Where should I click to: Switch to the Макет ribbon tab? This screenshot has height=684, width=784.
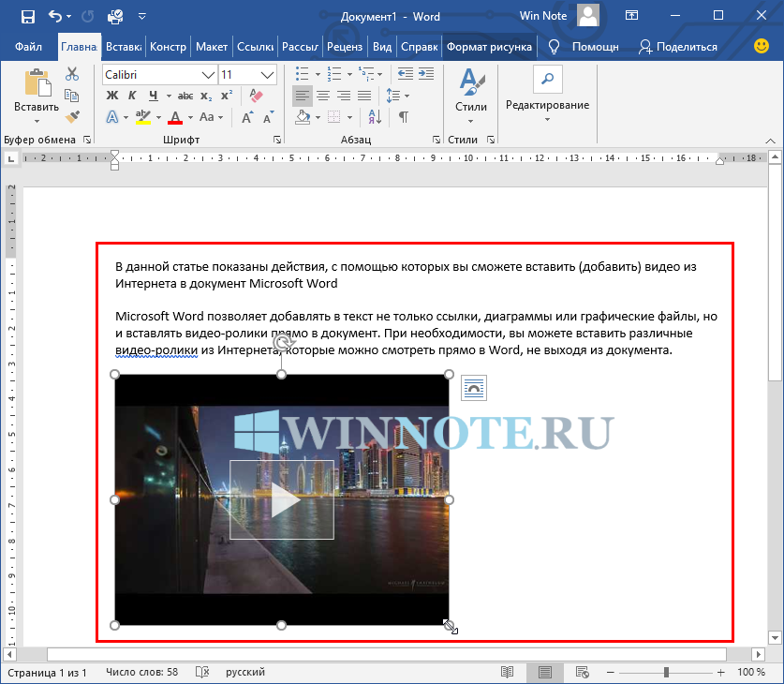click(x=212, y=47)
